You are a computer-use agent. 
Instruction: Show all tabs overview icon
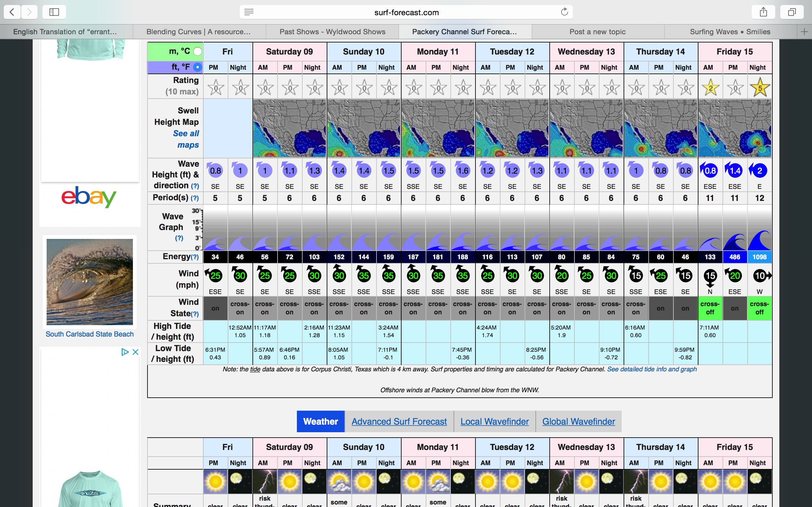(x=792, y=12)
